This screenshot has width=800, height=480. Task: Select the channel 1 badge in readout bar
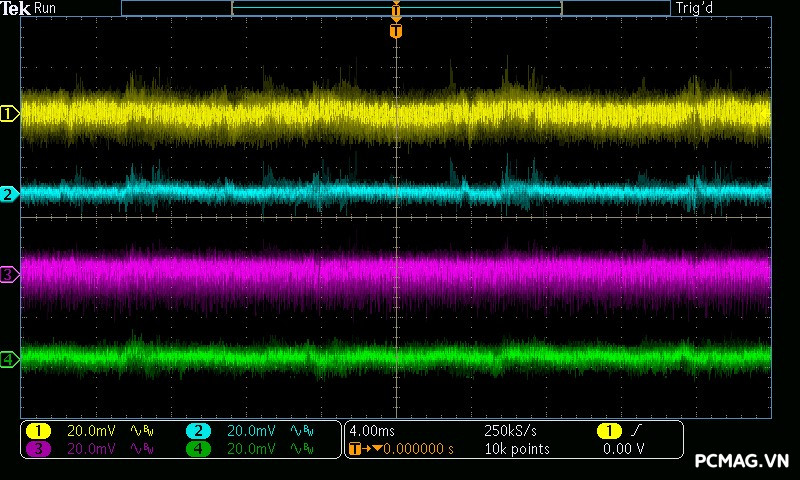(38, 431)
